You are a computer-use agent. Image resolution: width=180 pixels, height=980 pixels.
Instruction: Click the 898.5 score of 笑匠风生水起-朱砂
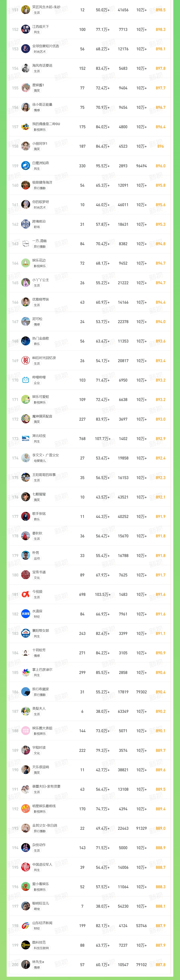pos(161,10)
